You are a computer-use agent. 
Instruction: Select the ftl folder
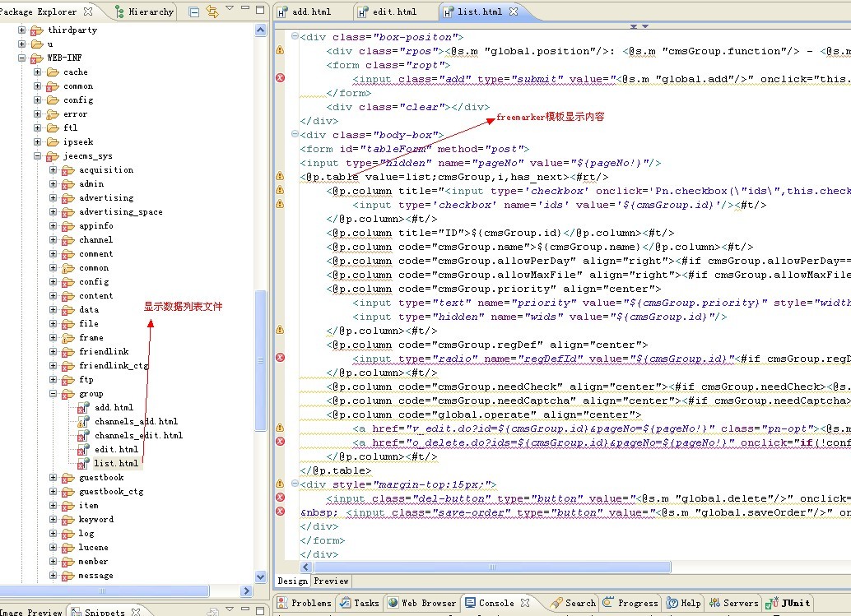coord(70,127)
